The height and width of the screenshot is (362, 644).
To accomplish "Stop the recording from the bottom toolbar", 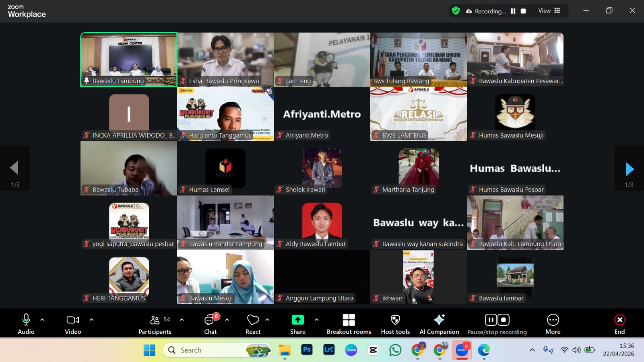I will (504, 320).
